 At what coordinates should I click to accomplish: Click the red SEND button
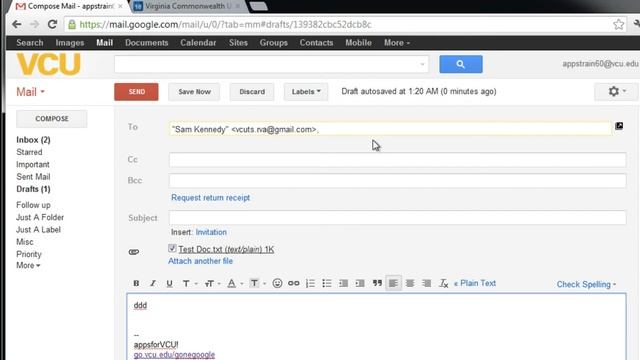136,92
